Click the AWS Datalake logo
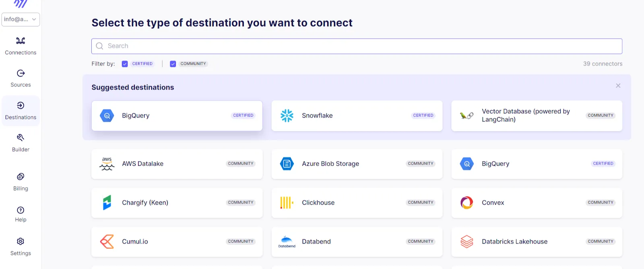Viewport: 644px width, 269px height. click(107, 164)
